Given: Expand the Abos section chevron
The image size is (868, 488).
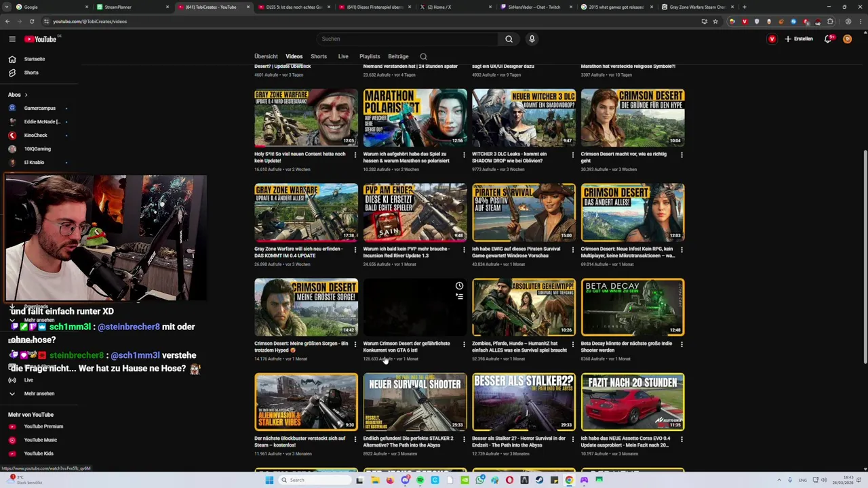Looking at the screenshot, I should (26, 95).
